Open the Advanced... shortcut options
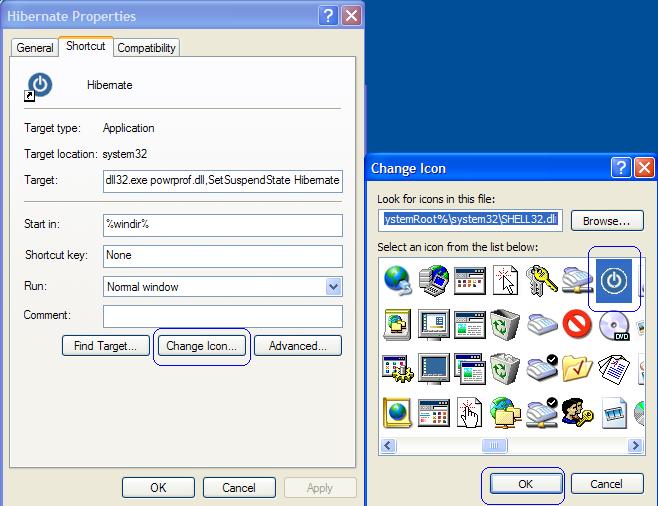The width and height of the screenshot is (658, 506). (x=297, y=346)
